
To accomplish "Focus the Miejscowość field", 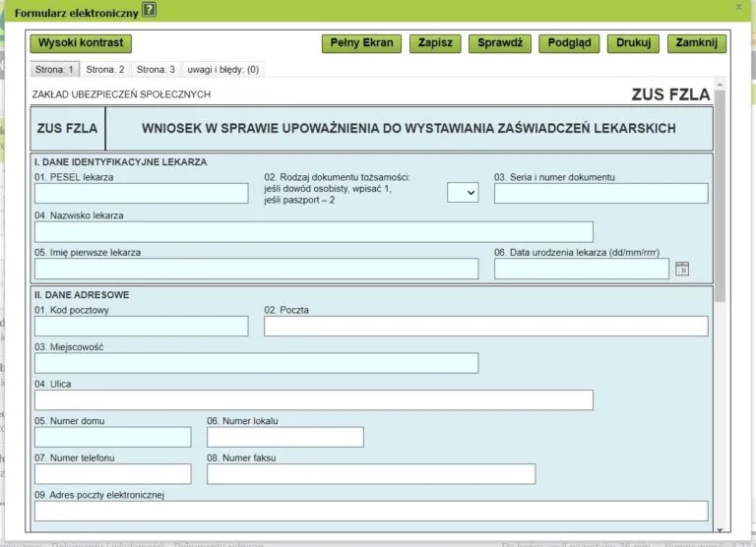I will [257, 363].
